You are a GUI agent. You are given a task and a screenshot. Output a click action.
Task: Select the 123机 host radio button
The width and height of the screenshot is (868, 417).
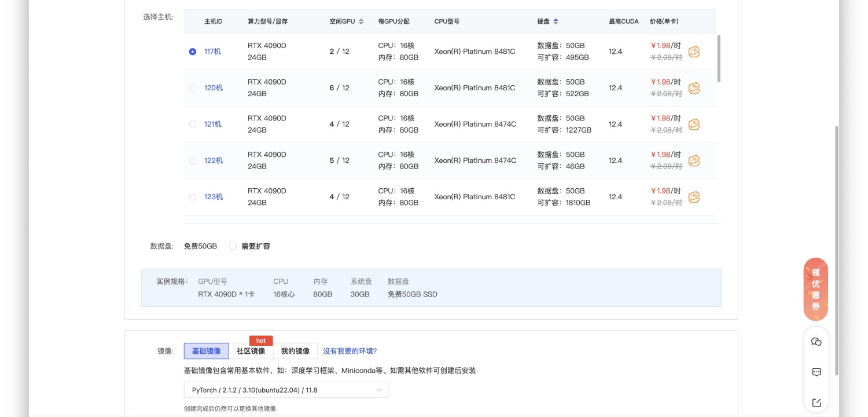[x=193, y=197]
